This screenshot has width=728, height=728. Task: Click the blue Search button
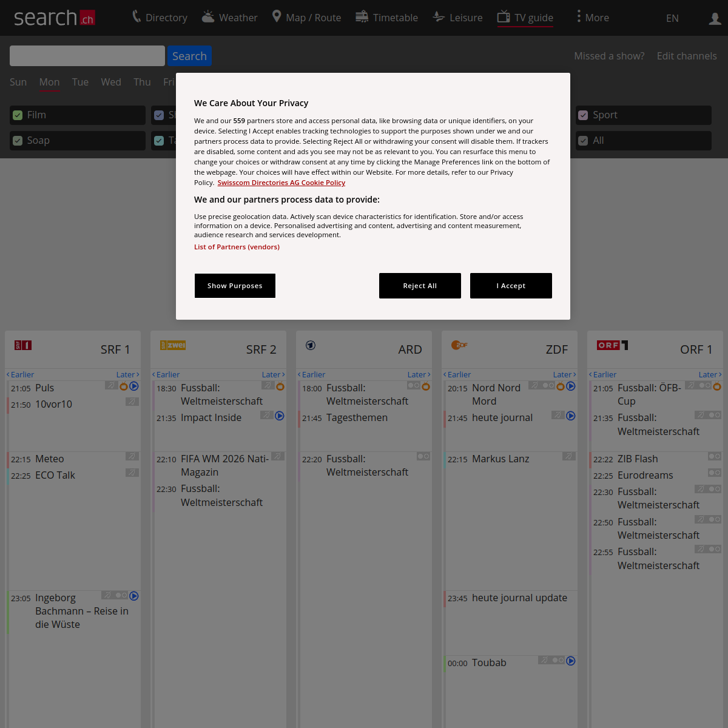(189, 56)
